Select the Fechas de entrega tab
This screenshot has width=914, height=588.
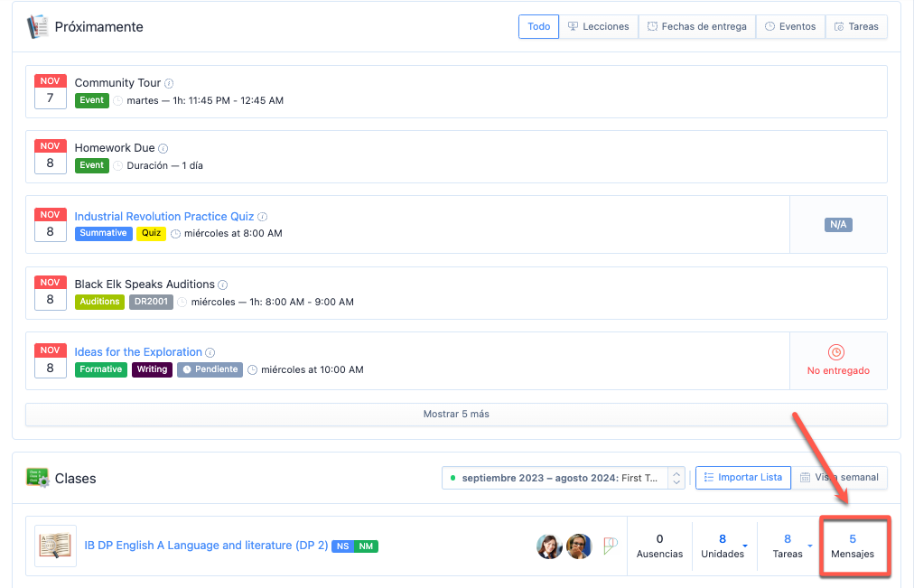696,27
